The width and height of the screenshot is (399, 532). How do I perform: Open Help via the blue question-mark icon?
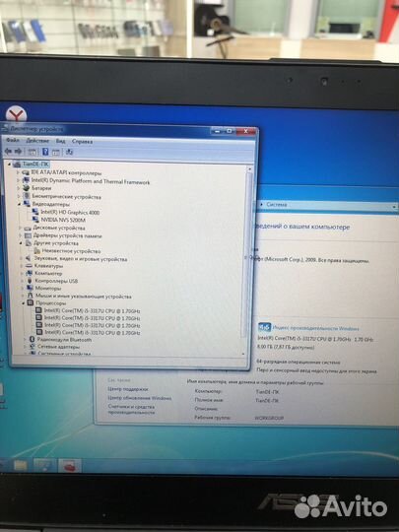[x=45, y=152]
